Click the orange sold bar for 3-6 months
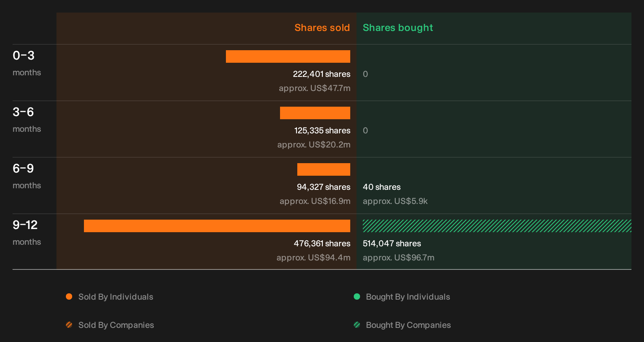This screenshot has height=342, width=644. pos(315,113)
